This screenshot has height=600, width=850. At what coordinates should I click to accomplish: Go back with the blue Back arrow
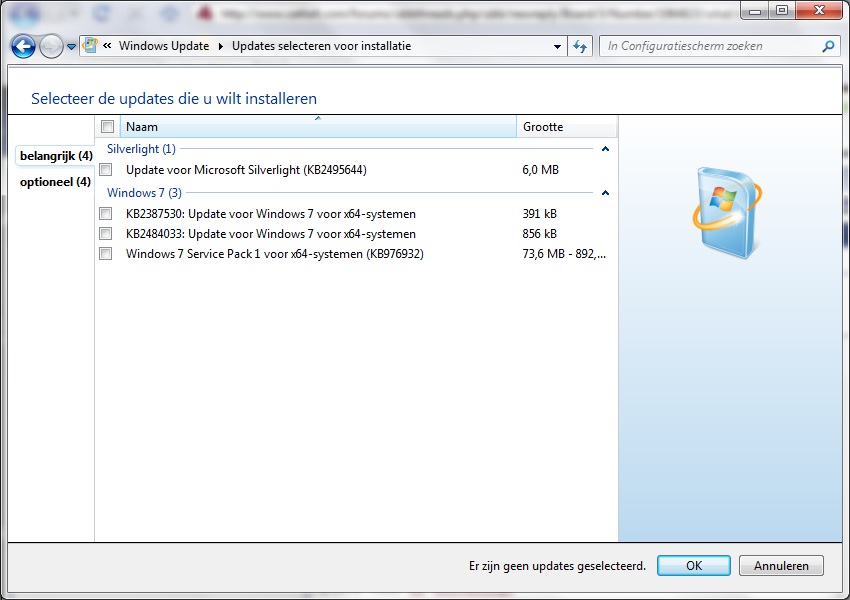[23, 47]
